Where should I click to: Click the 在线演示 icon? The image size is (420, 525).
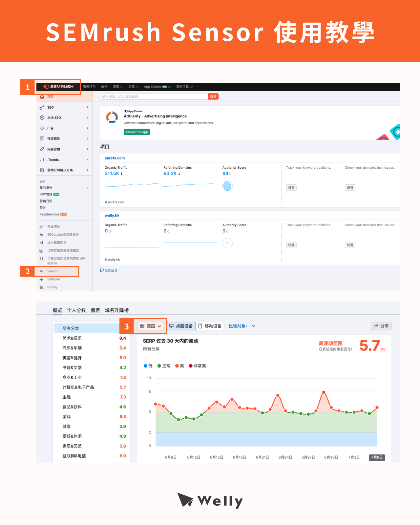[x=41, y=227]
